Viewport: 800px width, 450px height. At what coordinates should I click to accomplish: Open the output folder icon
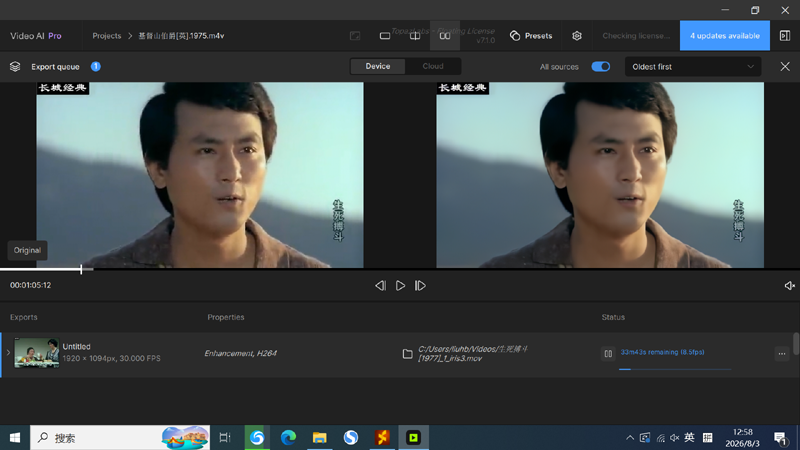(x=407, y=354)
